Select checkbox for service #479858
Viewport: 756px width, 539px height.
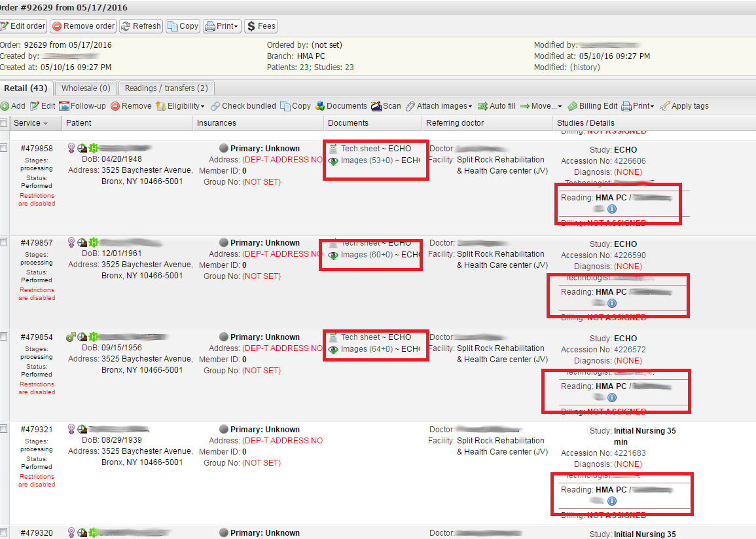[x=3, y=147]
